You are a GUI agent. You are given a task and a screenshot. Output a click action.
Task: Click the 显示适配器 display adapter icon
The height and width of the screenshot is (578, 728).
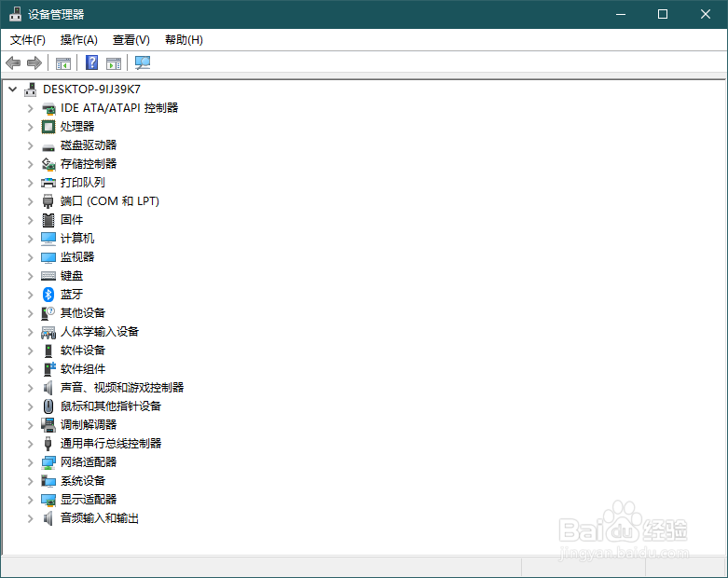coord(48,500)
